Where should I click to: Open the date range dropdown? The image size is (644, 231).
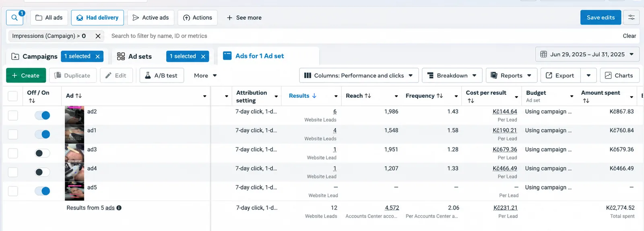(587, 54)
